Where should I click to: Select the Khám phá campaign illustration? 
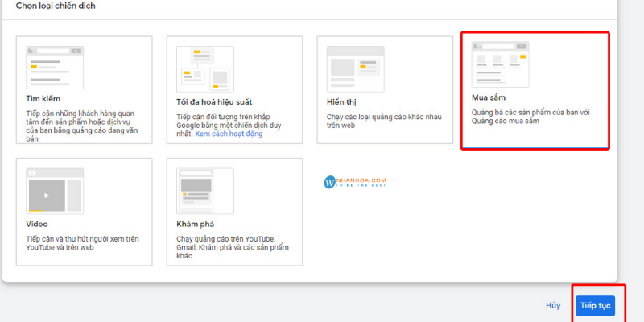click(x=205, y=191)
